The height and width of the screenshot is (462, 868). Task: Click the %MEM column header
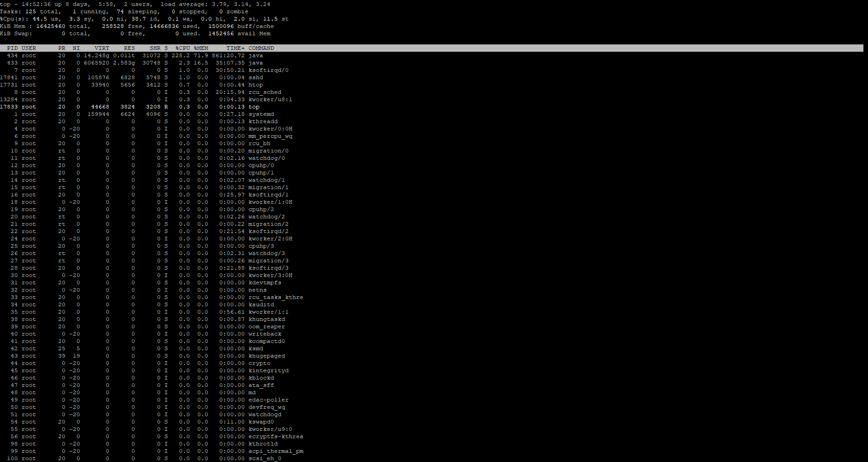click(x=201, y=48)
